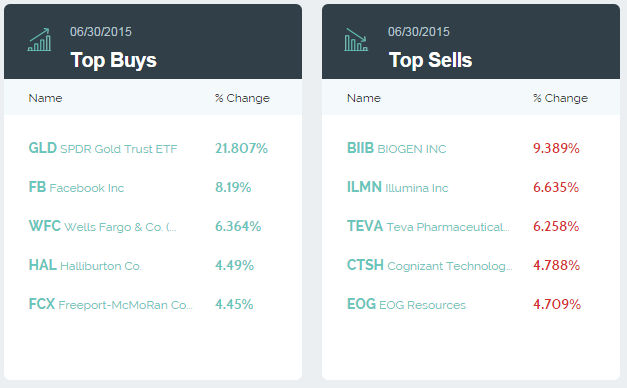Click the Name column header in Top Sells
The image size is (627, 388).
(x=363, y=98)
